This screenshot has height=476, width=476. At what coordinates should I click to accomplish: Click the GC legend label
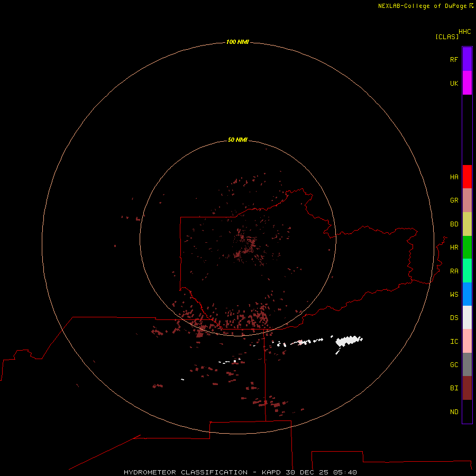[x=454, y=365]
